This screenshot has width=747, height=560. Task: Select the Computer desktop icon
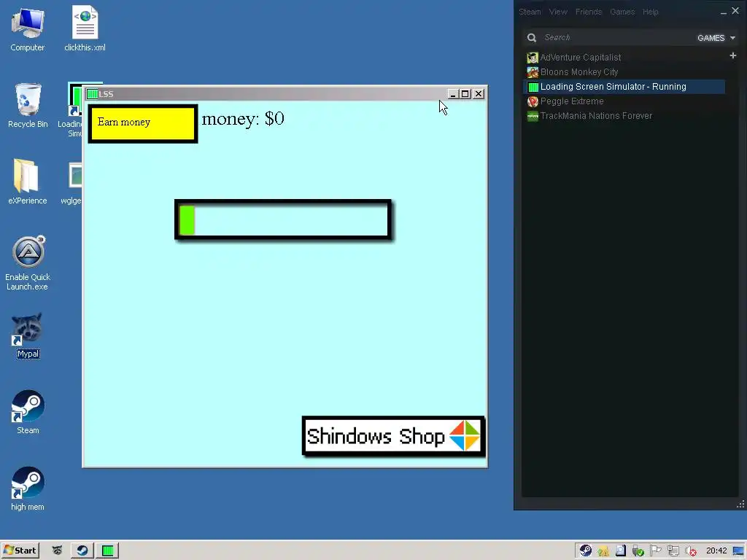point(28,29)
